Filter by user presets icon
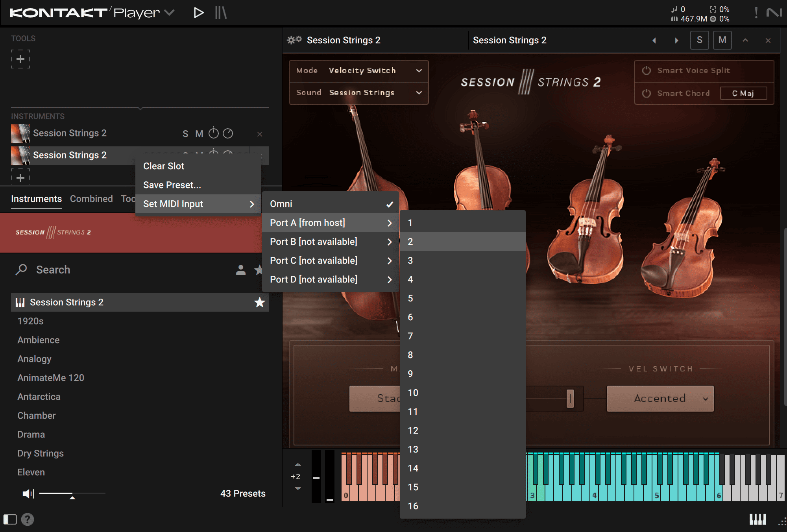This screenshot has width=787, height=532. pyautogui.click(x=241, y=270)
